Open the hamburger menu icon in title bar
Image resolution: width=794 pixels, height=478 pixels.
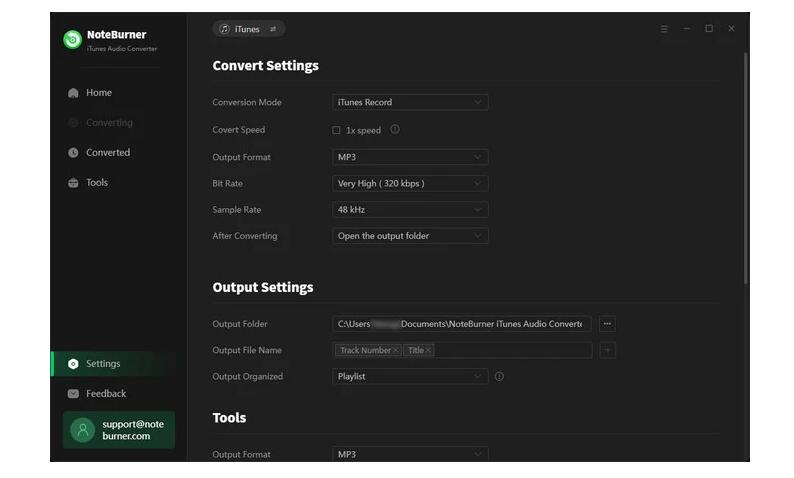[664, 29]
